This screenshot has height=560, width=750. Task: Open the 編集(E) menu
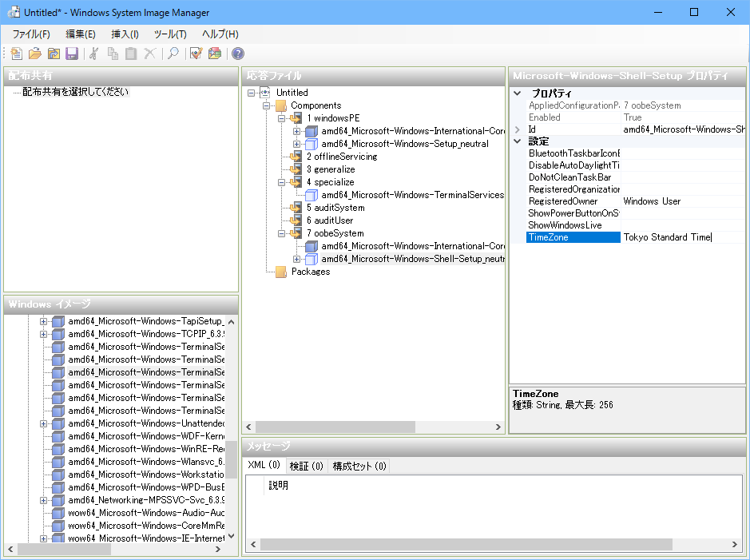[x=81, y=34]
